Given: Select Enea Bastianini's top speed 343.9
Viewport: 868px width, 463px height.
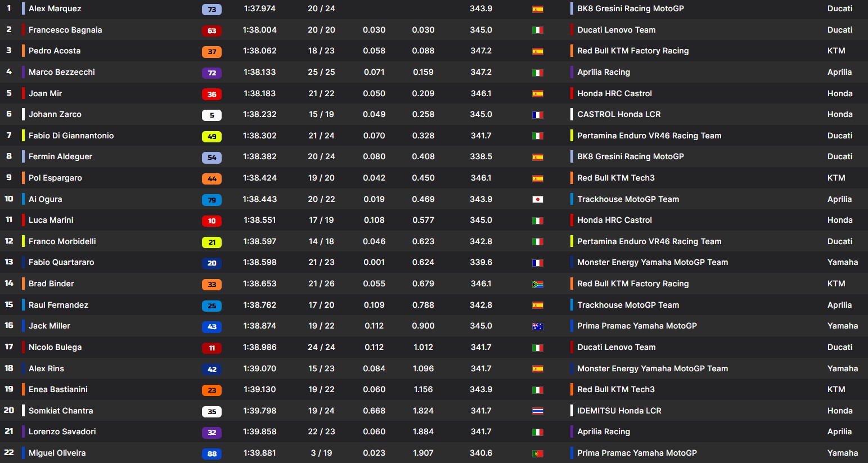Looking at the screenshot, I should (x=481, y=389).
